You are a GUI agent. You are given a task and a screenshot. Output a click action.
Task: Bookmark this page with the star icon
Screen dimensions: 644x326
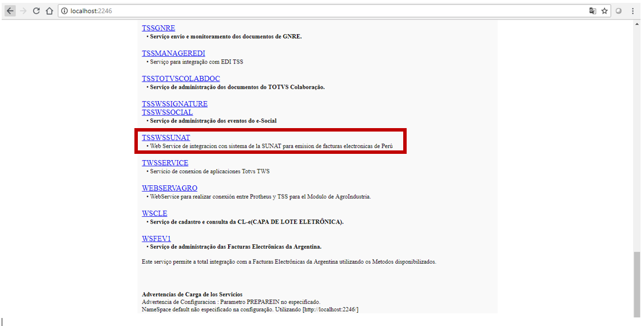(x=605, y=11)
